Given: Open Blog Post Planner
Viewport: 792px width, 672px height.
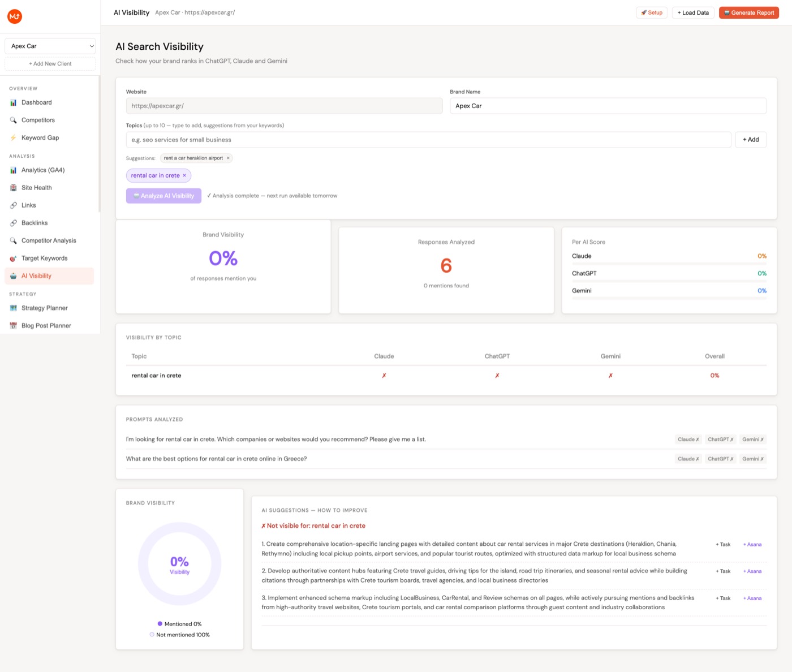Looking at the screenshot, I should point(49,325).
